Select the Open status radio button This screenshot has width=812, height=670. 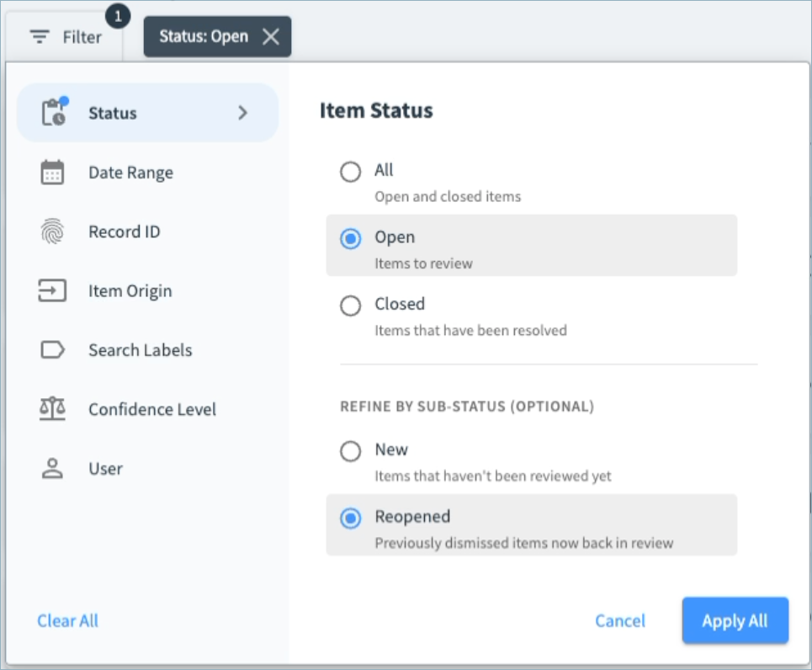click(x=351, y=238)
